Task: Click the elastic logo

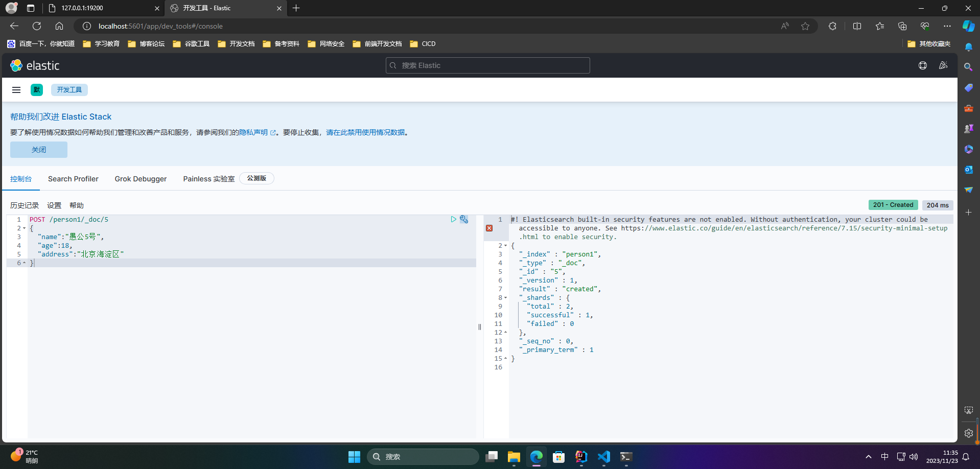Action: pos(35,65)
